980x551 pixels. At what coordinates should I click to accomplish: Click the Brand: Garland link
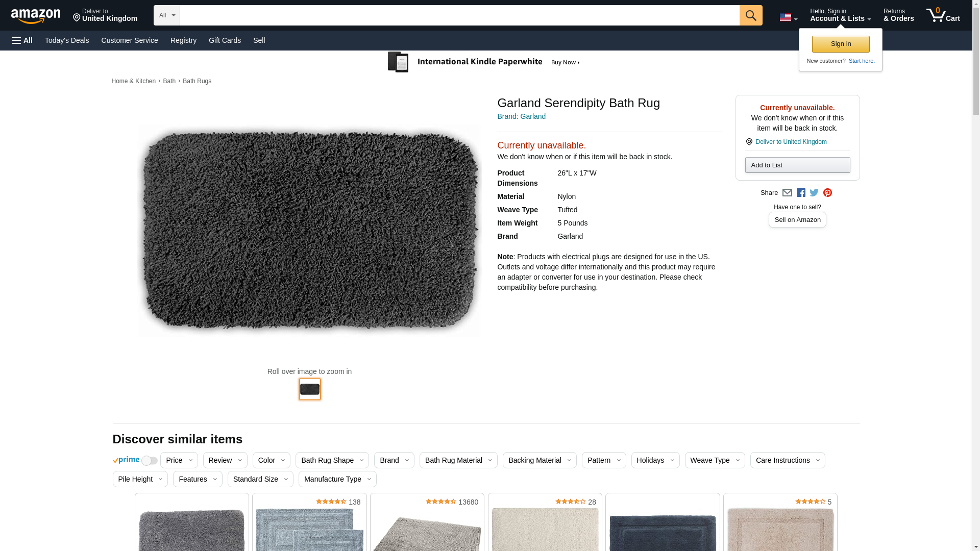[x=521, y=116]
